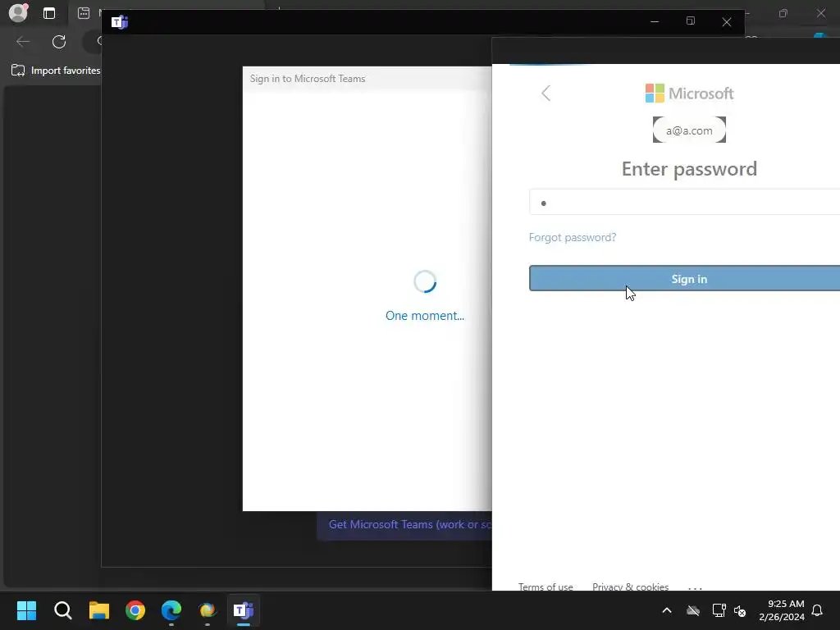840x630 pixels.
Task: Switch to Microsoft Teams in the taskbar
Action: tap(244, 610)
